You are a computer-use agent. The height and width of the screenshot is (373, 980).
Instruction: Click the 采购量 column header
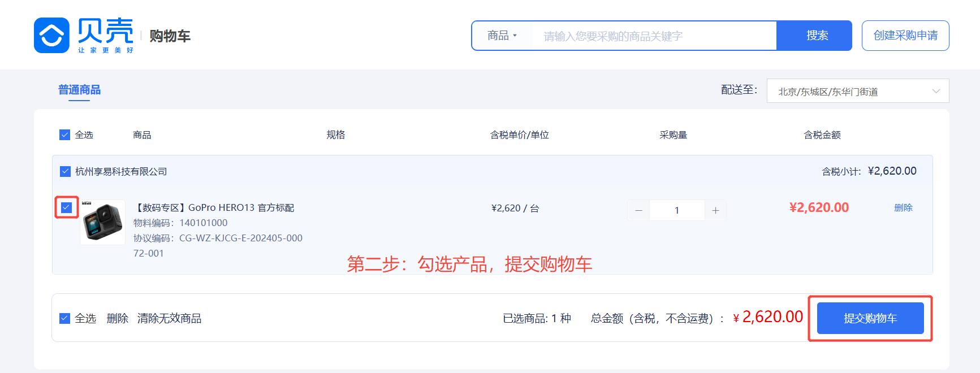click(x=673, y=135)
